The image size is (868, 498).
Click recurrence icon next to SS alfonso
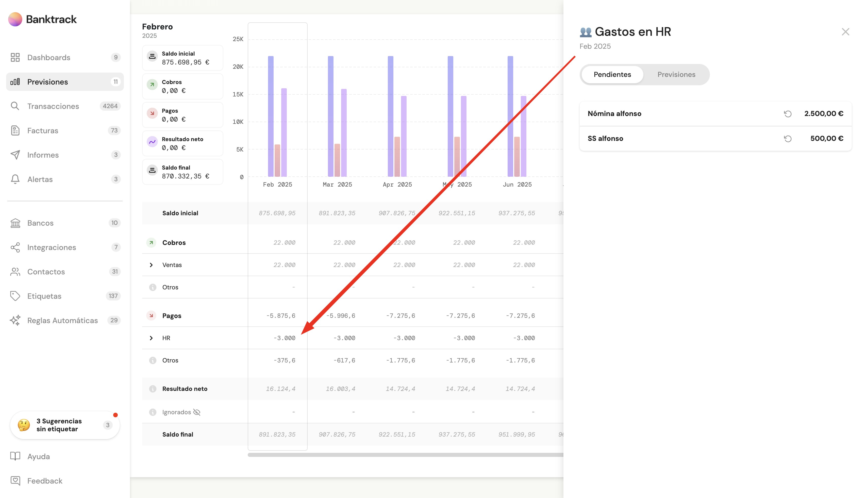[x=788, y=139]
